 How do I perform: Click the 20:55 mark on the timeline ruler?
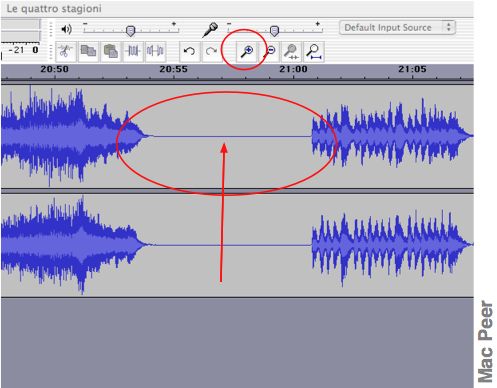(173, 69)
